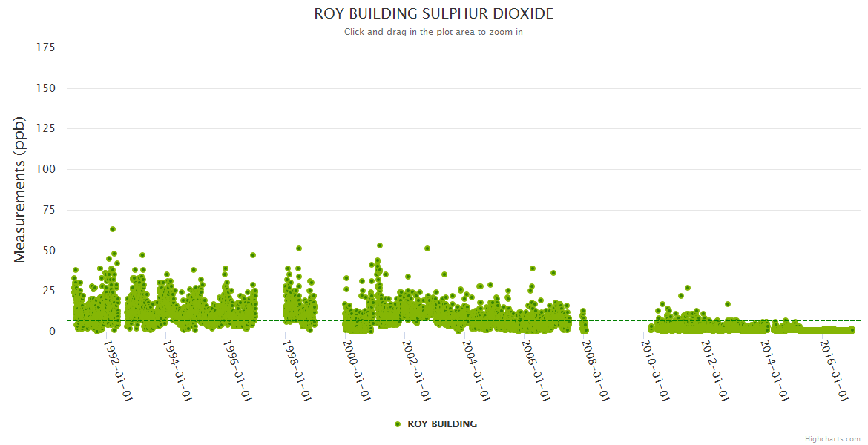Click the 50 y-axis tick label
868x445 pixels.
(x=49, y=251)
